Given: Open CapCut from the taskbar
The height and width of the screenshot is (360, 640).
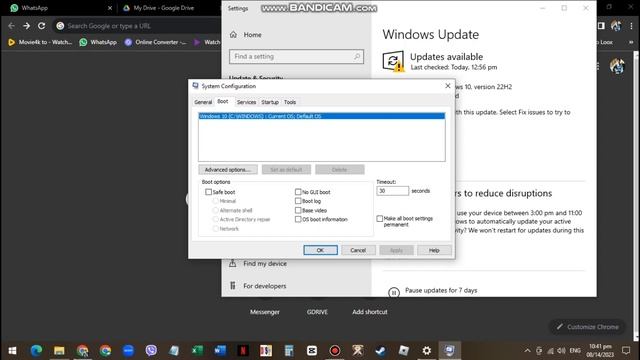Looking at the screenshot, I should [312, 350].
